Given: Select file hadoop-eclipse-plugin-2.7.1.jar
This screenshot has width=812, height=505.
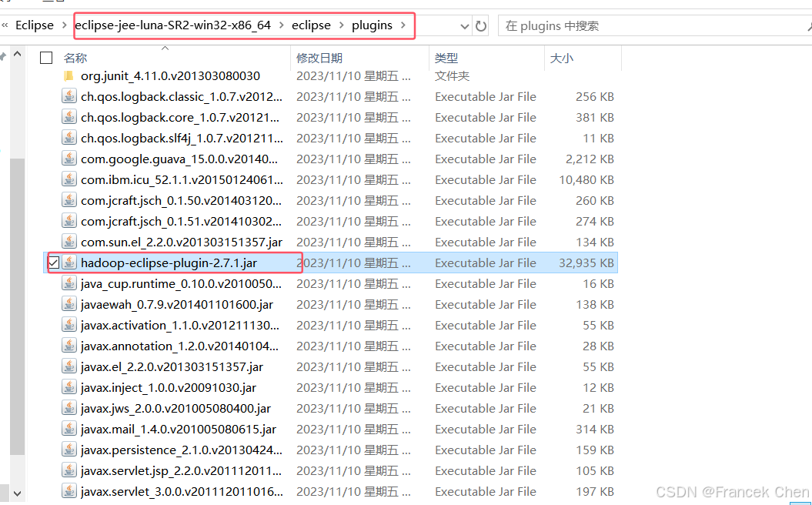Looking at the screenshot, I should click(x=169, y=263).
